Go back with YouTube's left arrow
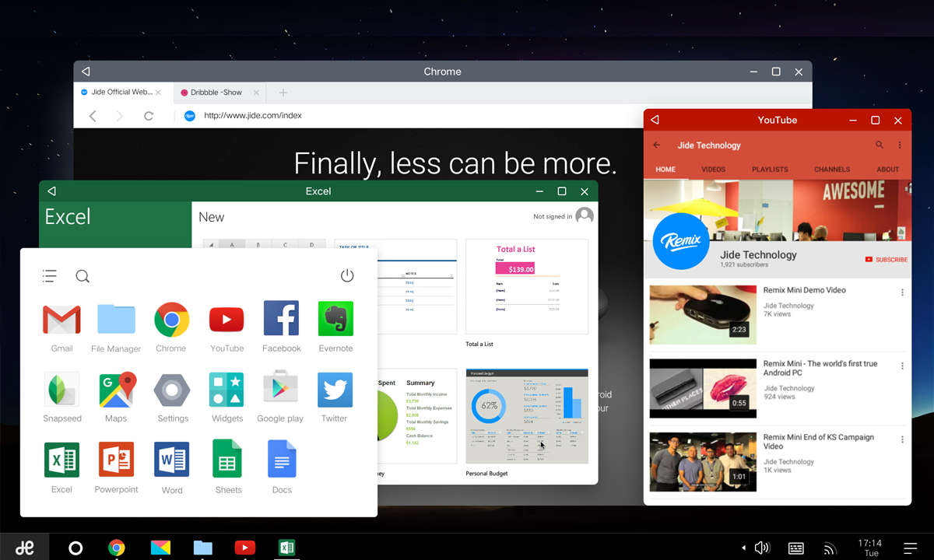The height and width of the screenshot is (560, 934). pyautogui.click(x=657, y=145)
